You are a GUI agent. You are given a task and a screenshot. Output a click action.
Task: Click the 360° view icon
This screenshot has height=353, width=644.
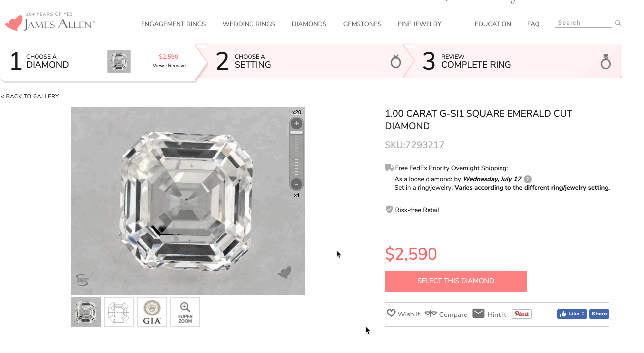(x=82, y=280)
